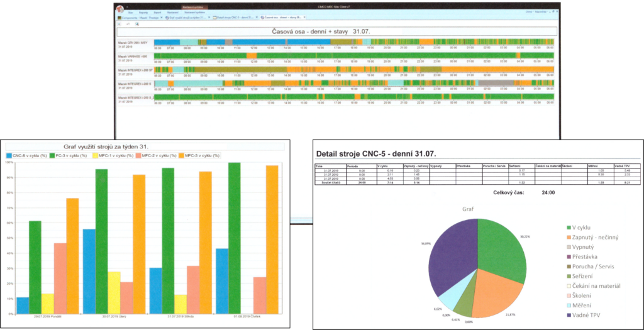Image resolution: width=644 pixels, height=330 pixels.
Task: Toggle CNC-5 v cyklu legend swatch
Action: pos(9,155)
